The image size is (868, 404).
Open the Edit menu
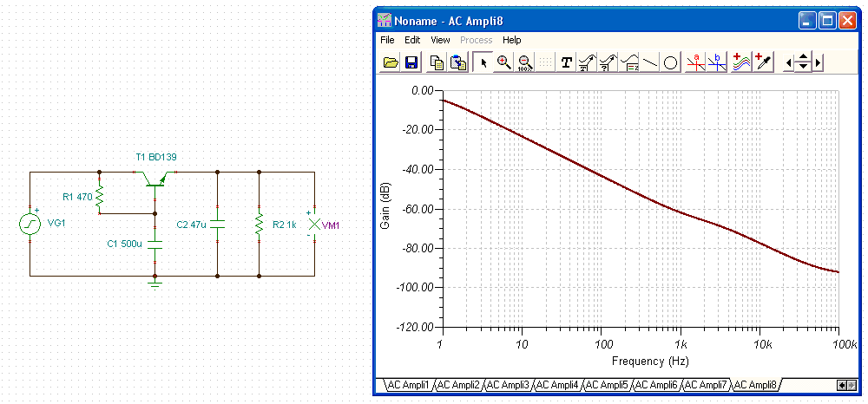[412, 40]
